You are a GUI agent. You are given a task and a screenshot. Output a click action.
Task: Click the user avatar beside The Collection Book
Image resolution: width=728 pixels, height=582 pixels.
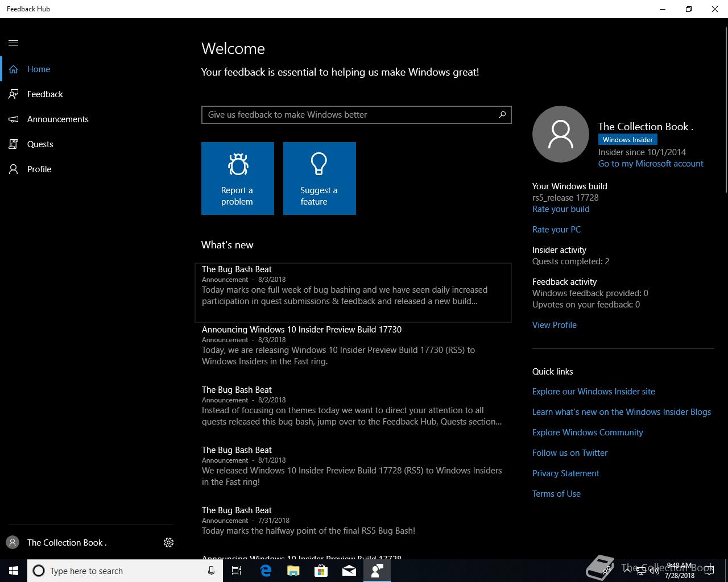[13, 543]
